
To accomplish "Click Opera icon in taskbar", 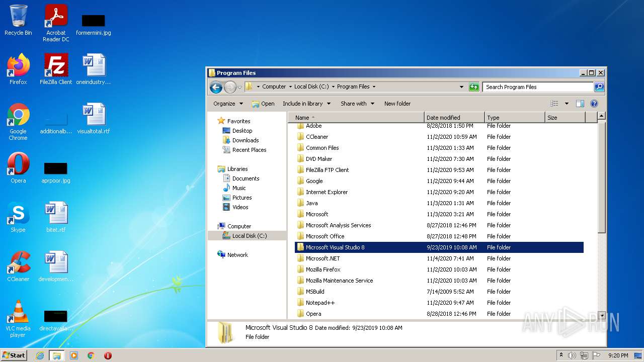I will point(108,355).
